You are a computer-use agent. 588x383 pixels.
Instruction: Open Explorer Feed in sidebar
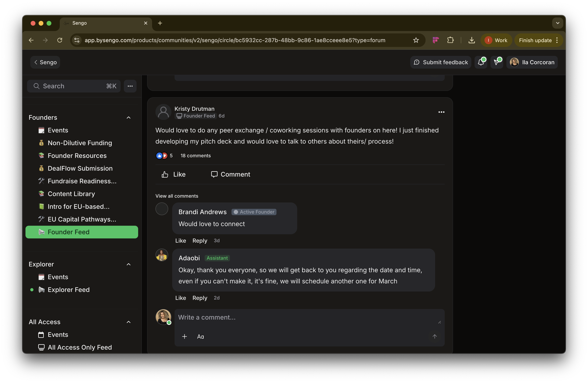coord(68,290)
